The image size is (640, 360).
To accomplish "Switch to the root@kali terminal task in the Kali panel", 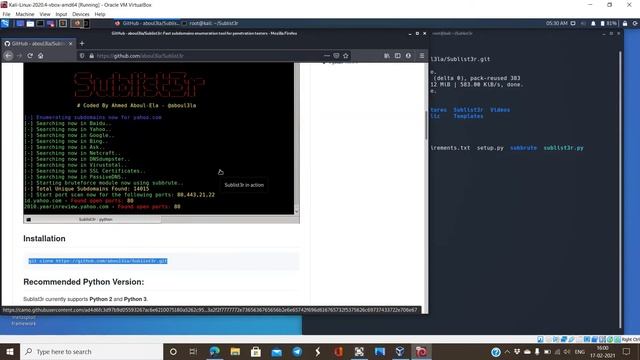I will click(210, 23).
